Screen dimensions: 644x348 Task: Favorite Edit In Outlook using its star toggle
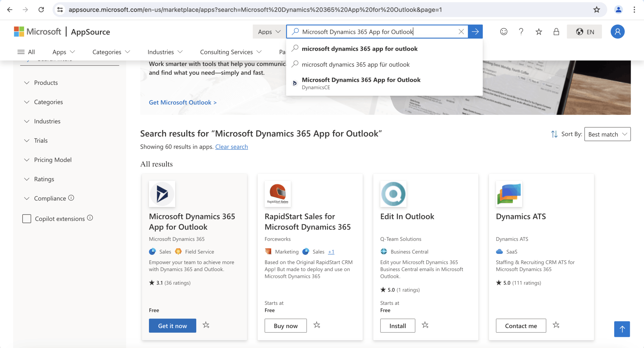coord(425,325)
